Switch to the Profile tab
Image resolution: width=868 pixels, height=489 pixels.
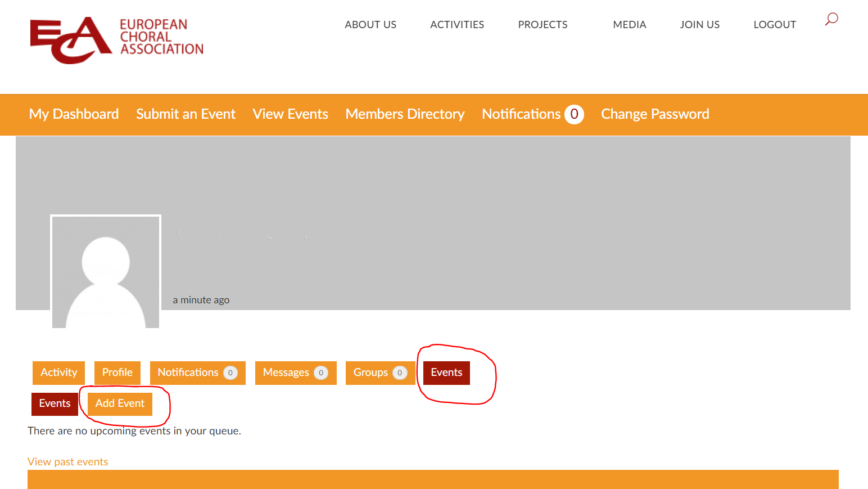117,373
